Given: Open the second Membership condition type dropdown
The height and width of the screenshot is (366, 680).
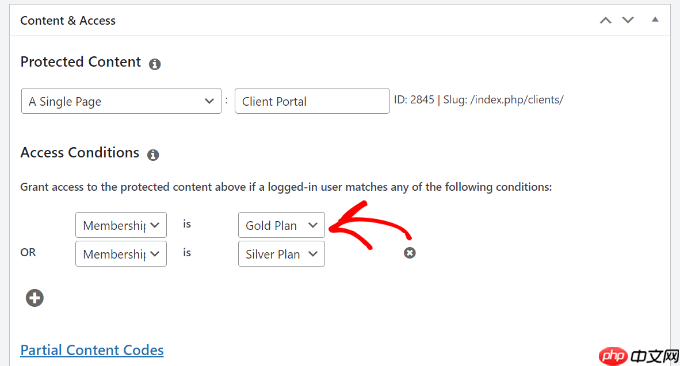Looking at the screenshot, I should 121,254.
